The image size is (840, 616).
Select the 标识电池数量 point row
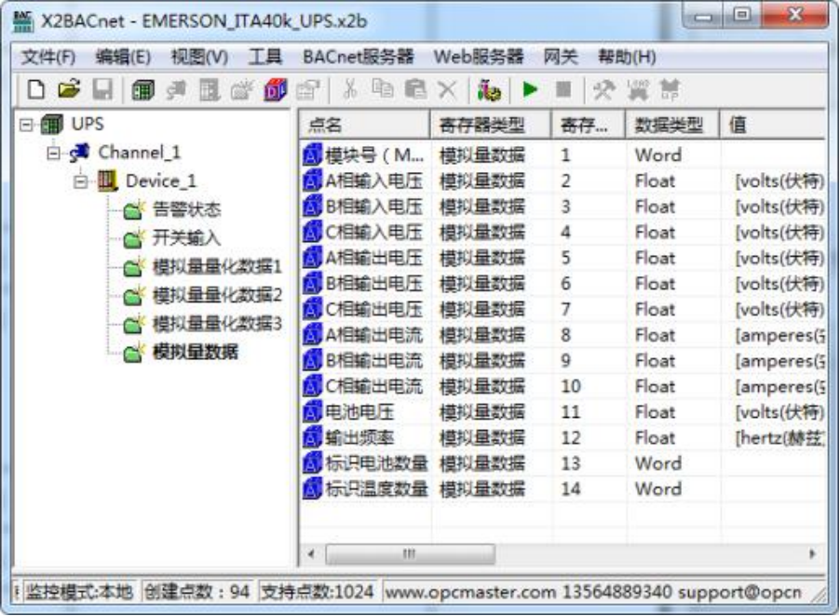coord(562,463)
